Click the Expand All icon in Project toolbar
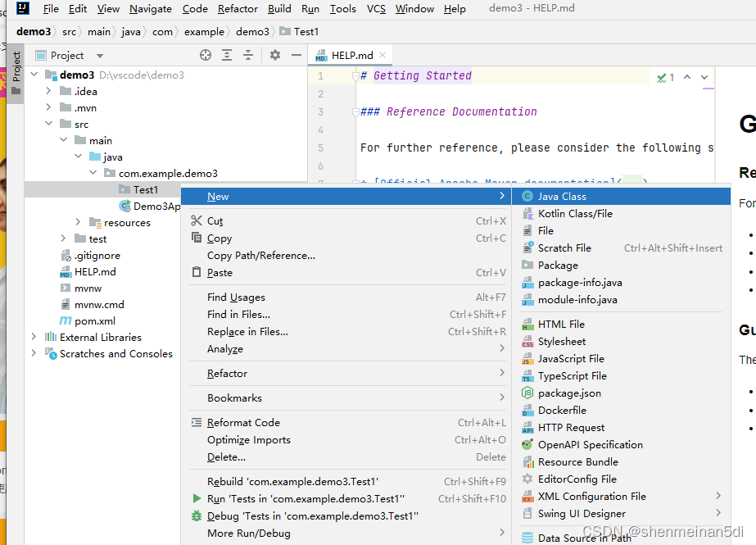Image resolution: width=756 pixels, height=545 pixels. click(227, 55)
